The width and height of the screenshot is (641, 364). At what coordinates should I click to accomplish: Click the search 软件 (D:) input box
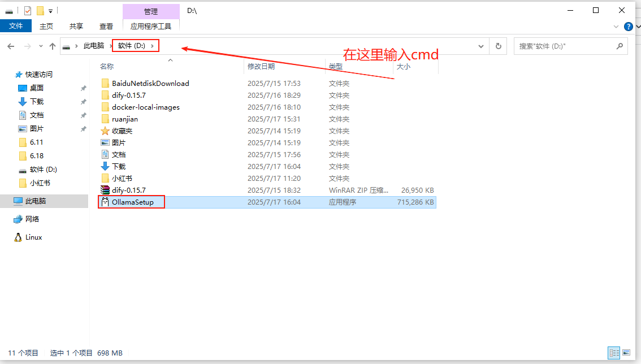[x=565, y=46]
